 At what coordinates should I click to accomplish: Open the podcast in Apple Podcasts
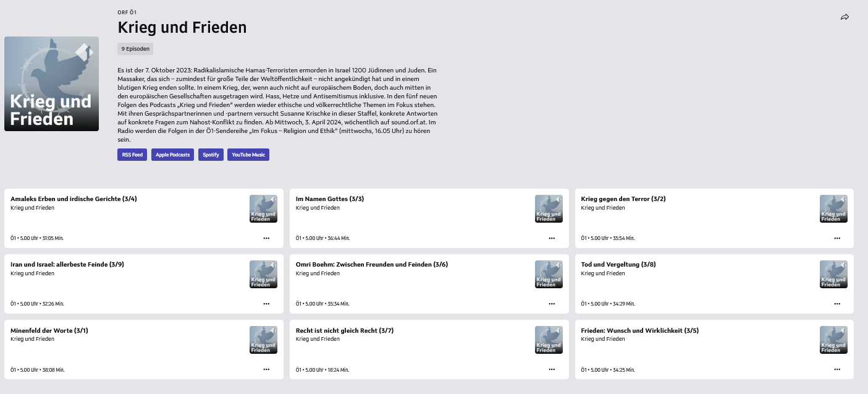tap(172, 155)
